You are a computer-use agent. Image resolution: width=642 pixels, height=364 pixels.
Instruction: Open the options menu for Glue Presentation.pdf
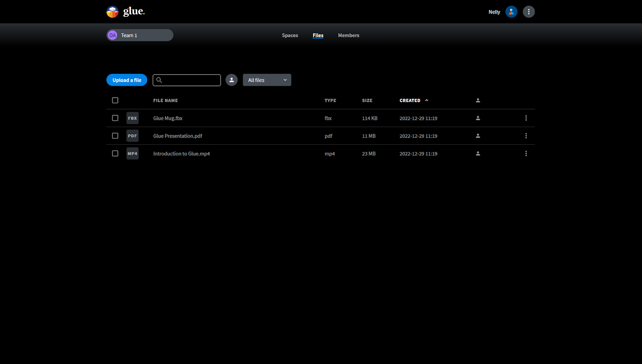pos(526,136)
